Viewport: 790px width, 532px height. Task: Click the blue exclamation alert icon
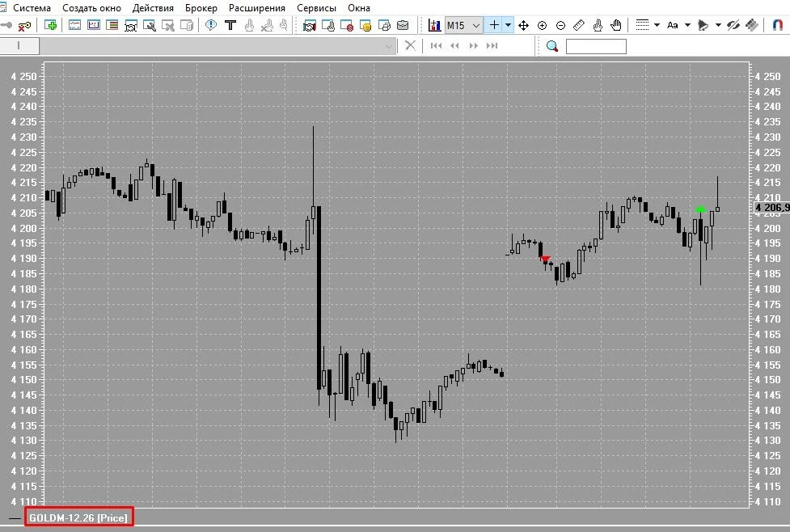click(x=211, y=25)
